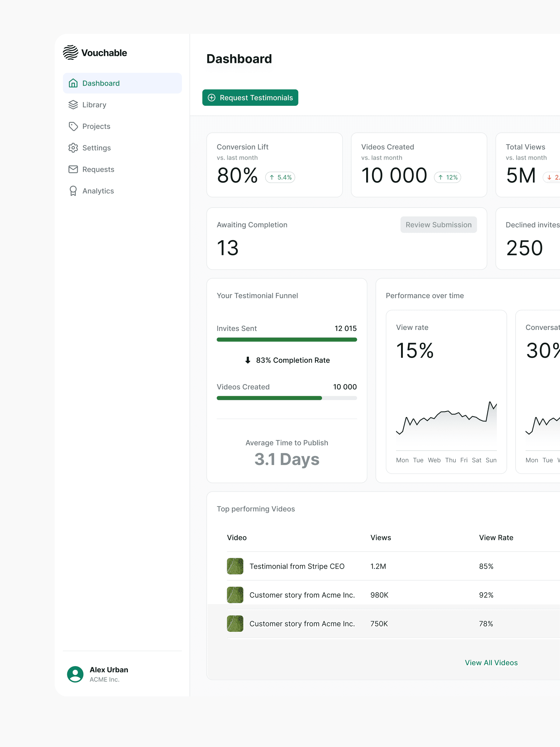560x747 pixels.
Task: Click the Analytics award ribbon icon
Action: pos(73,191)
